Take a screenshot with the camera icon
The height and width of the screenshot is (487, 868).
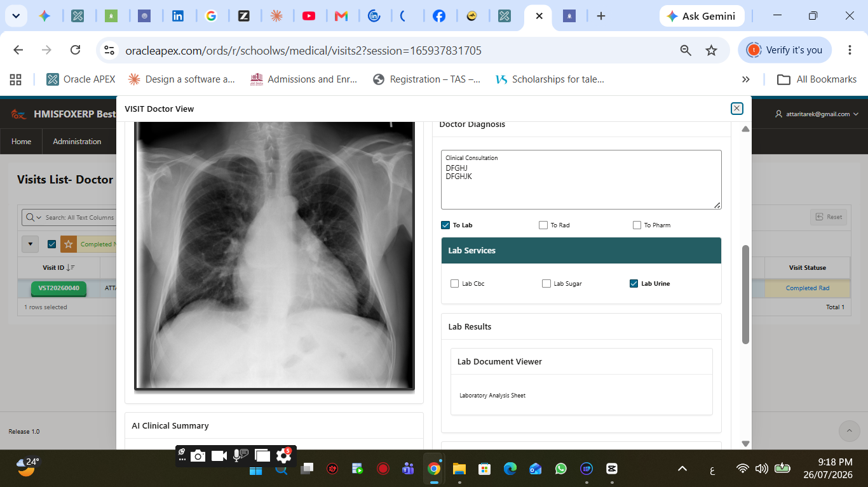click(x=198, y=456)
